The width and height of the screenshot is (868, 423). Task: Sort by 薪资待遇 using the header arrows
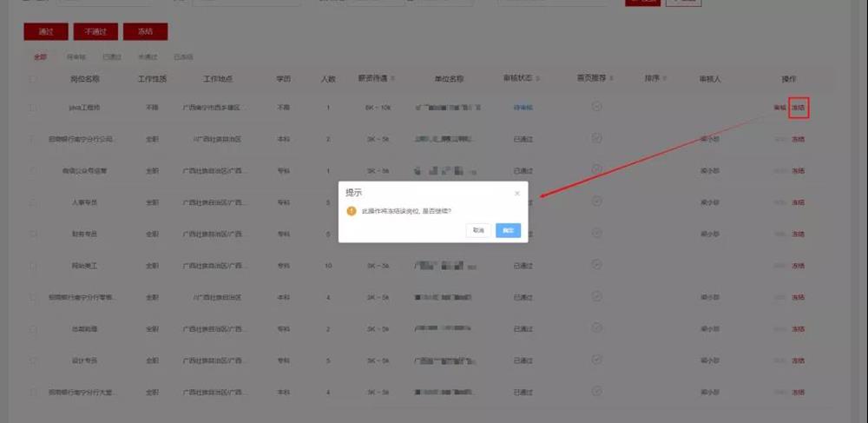tap(393, 79)
